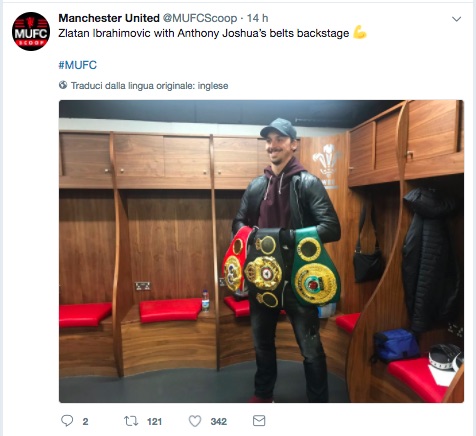Open the reply speech bubble icon

67,421
